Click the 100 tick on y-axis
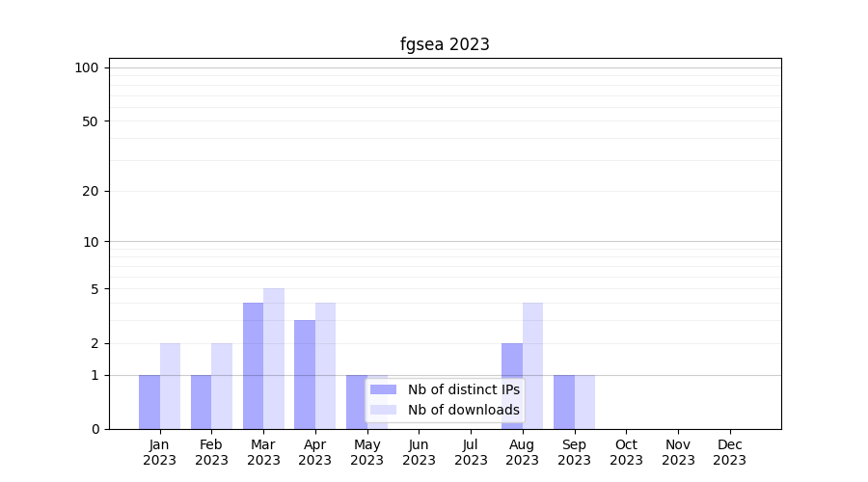Image resolution: width=868 pixels, height=482 pixels. [x=87, y=67]
